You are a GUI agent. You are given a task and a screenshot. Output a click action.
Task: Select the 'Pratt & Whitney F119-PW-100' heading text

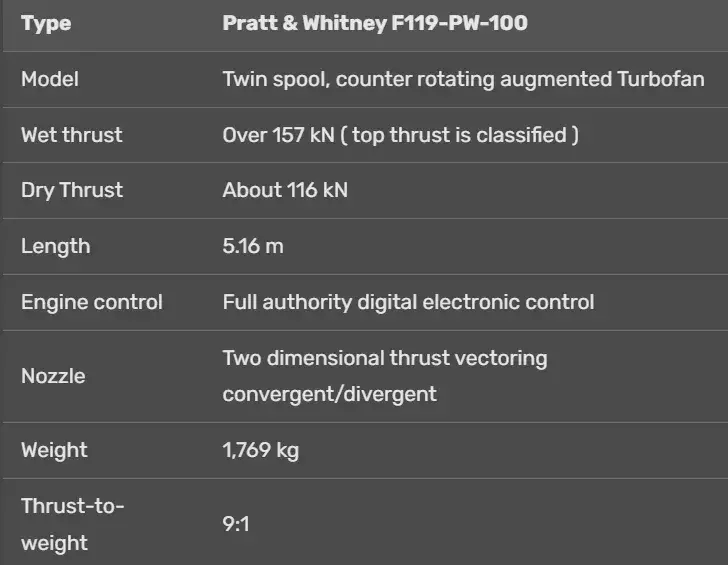pos(375,23)
